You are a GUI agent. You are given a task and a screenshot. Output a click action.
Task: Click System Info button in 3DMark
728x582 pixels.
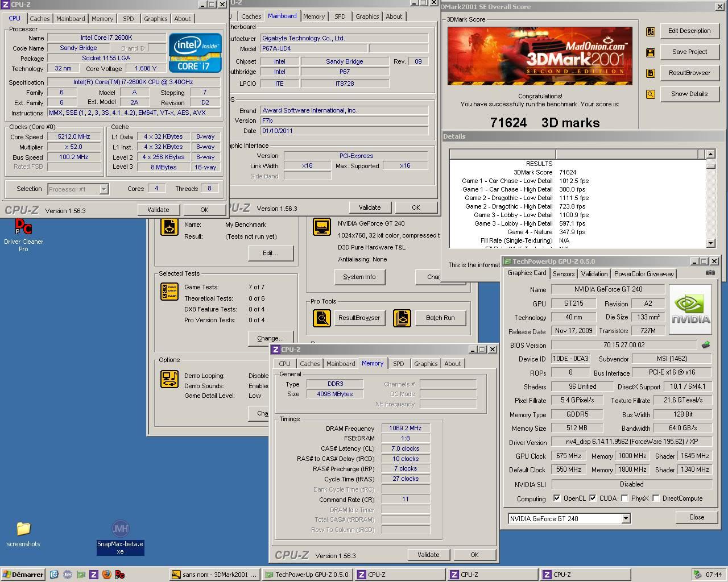[359, 277]
